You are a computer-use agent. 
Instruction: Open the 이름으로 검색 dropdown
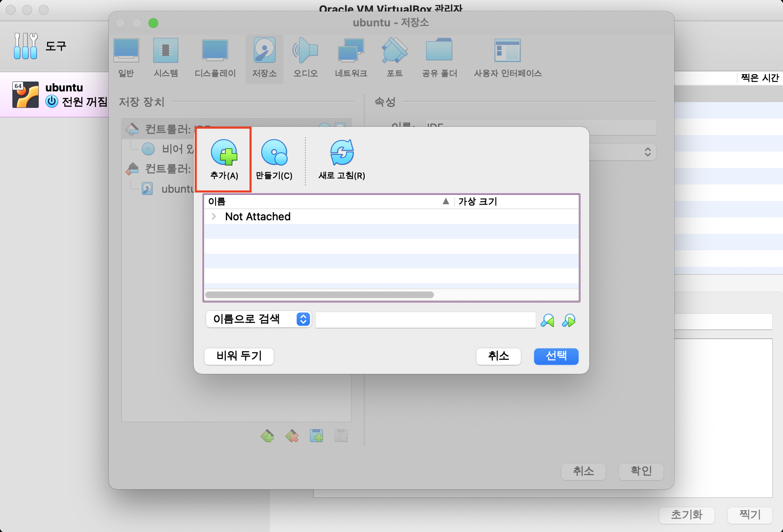[x=258, y=319]
